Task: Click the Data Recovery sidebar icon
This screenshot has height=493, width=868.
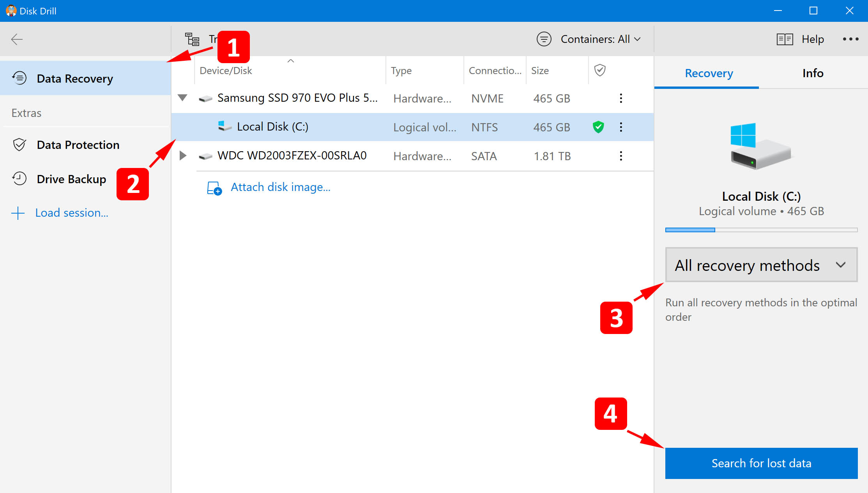Action: click(x=19, y=78)
